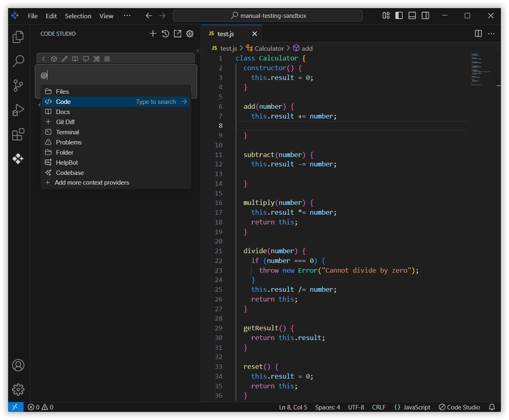The width and height of the screenshot is (509, 420).
Task: Close the test.js tab
Action: 255,34
